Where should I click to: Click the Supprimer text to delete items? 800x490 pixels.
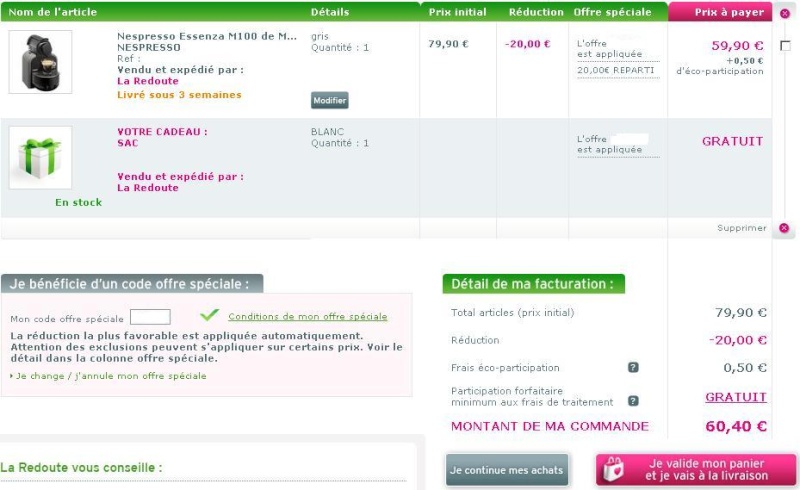741,228
